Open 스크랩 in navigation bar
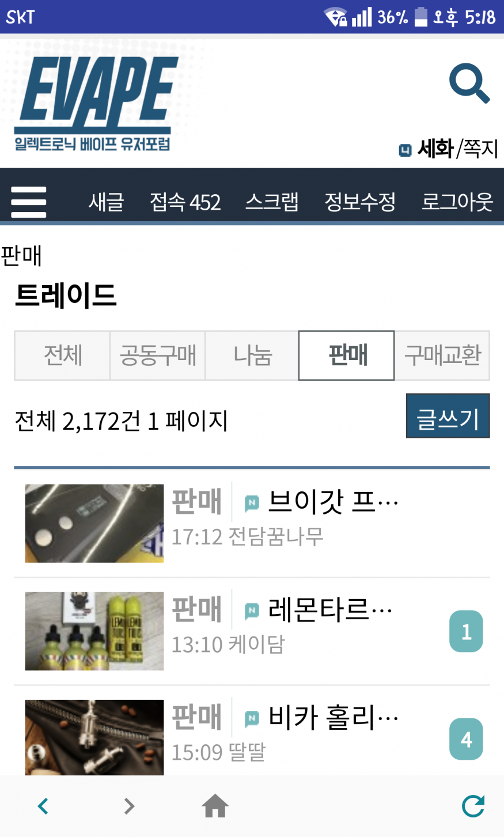 (x=272, y=202)
